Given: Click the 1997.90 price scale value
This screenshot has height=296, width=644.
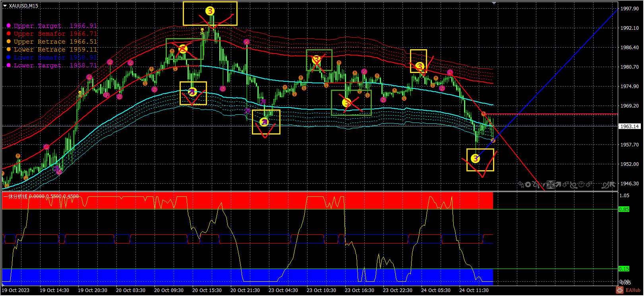Looking at the screenshot, I should [630, 9].
